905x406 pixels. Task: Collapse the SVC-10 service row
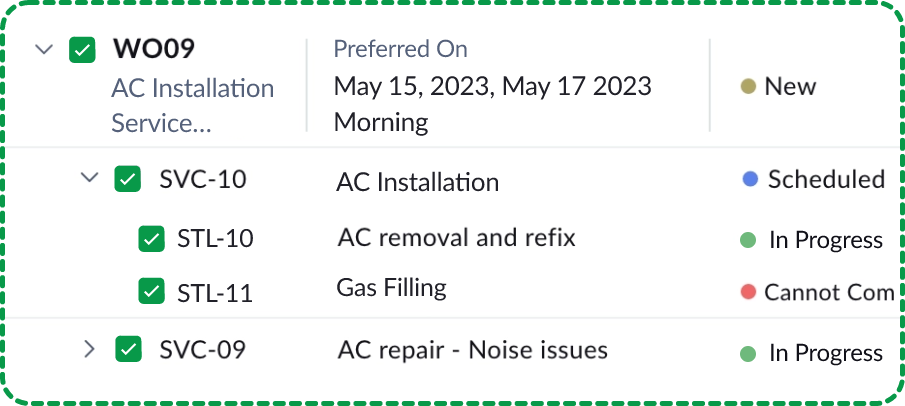[89, 178]
